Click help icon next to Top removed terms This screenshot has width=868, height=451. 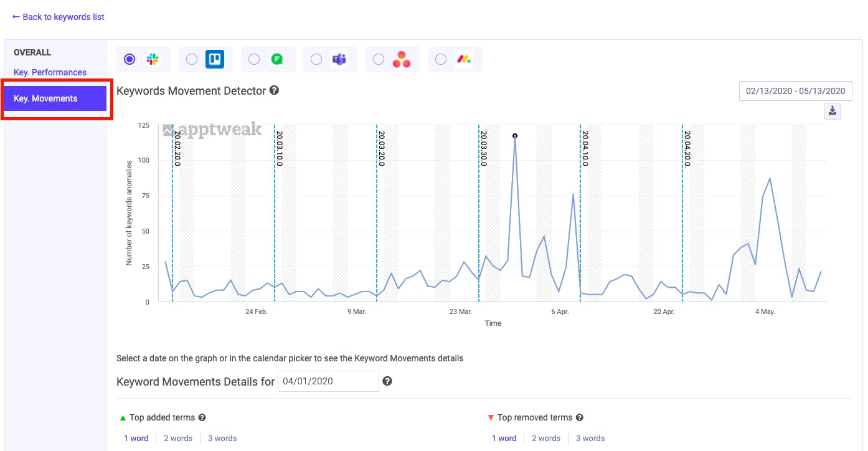pos(579,417)
